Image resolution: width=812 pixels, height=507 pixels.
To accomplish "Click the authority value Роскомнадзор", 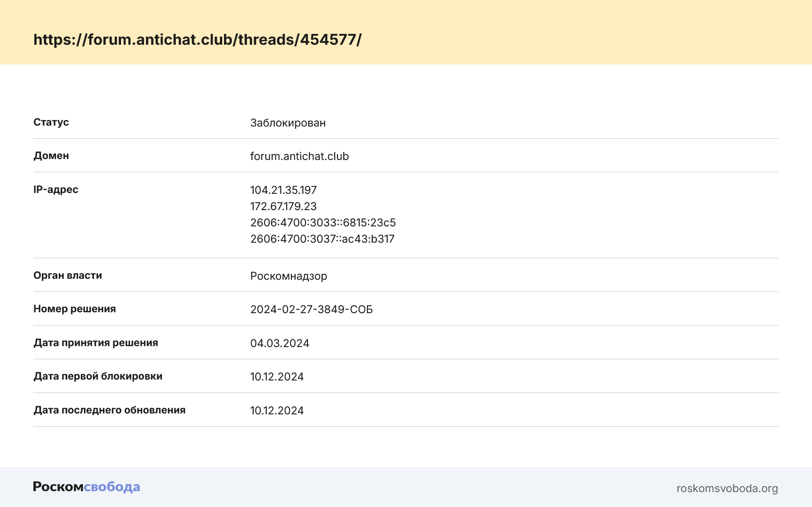I will point(289,276).
